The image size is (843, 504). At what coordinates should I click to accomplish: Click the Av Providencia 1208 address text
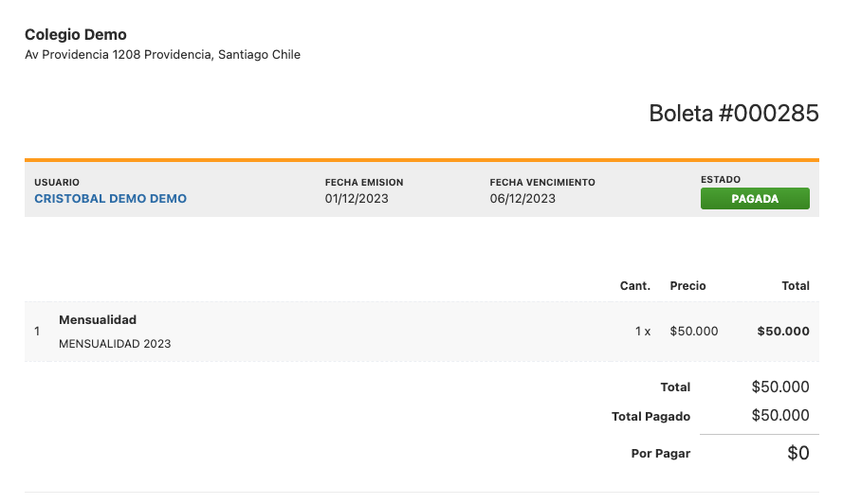point(162,55)
